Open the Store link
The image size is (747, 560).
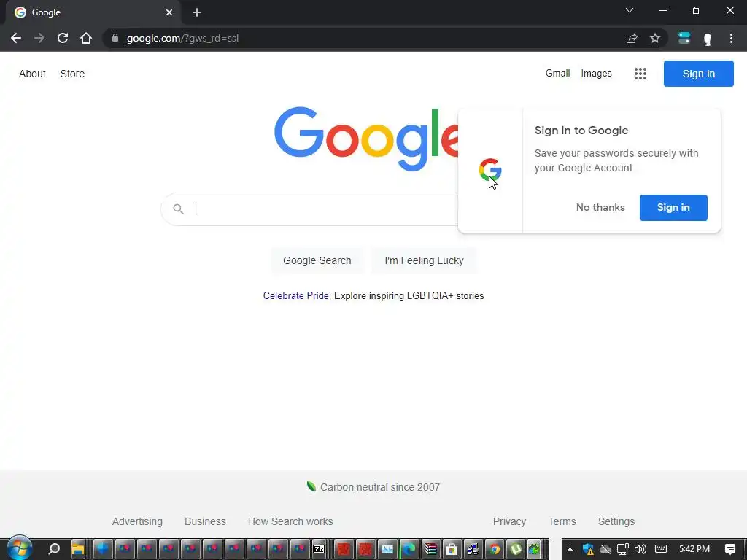72,74
